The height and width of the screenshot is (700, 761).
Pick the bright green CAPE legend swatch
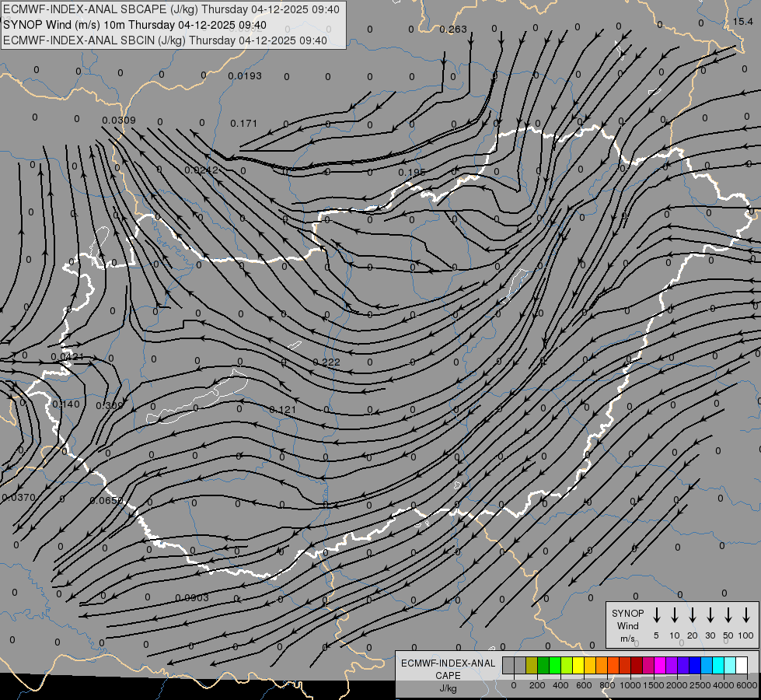(555, 665)
